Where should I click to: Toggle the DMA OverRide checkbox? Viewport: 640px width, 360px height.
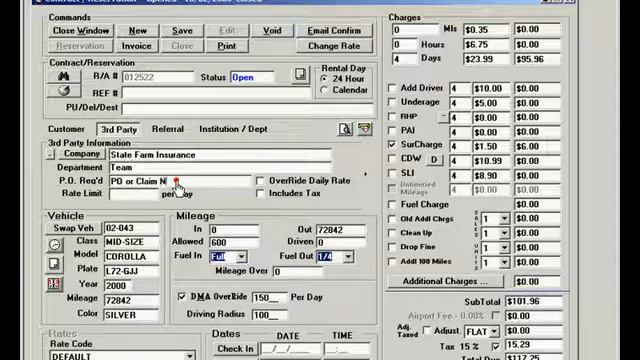[182, 297]
